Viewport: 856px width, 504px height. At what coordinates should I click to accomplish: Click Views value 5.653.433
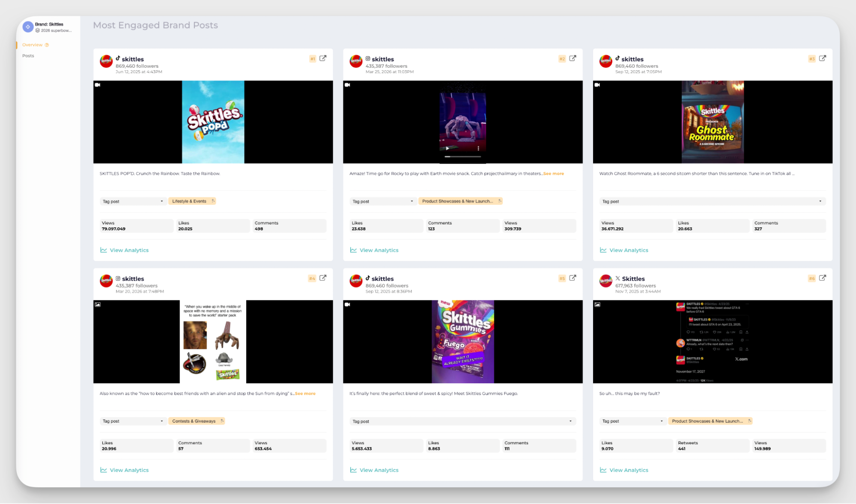(x=362, y=449)
